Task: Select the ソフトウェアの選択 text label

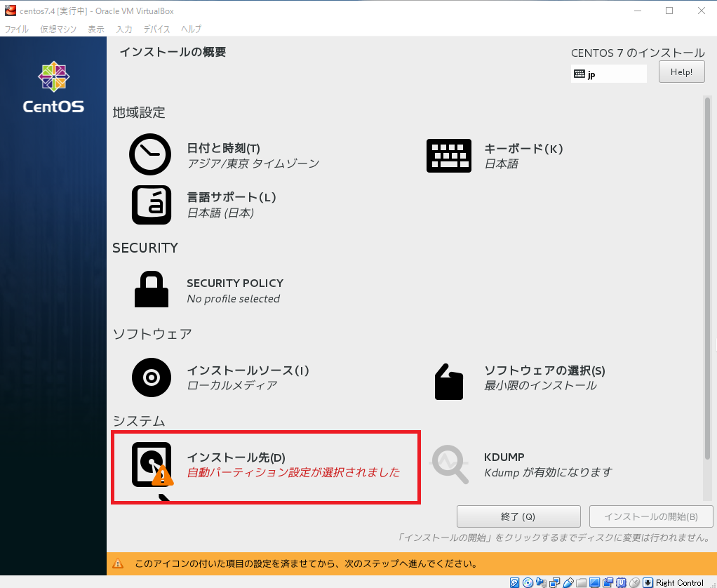Action: (544, 370)
